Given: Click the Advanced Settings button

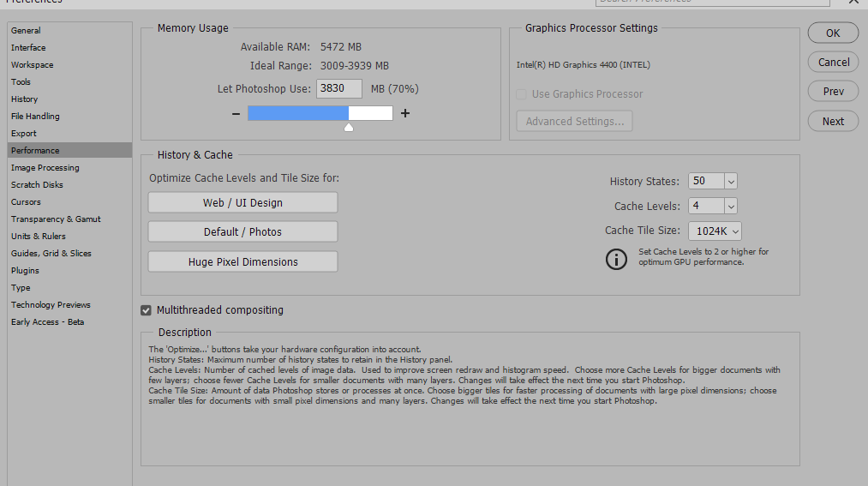Looking at the screenshot, I should click(x=575, y=121).
